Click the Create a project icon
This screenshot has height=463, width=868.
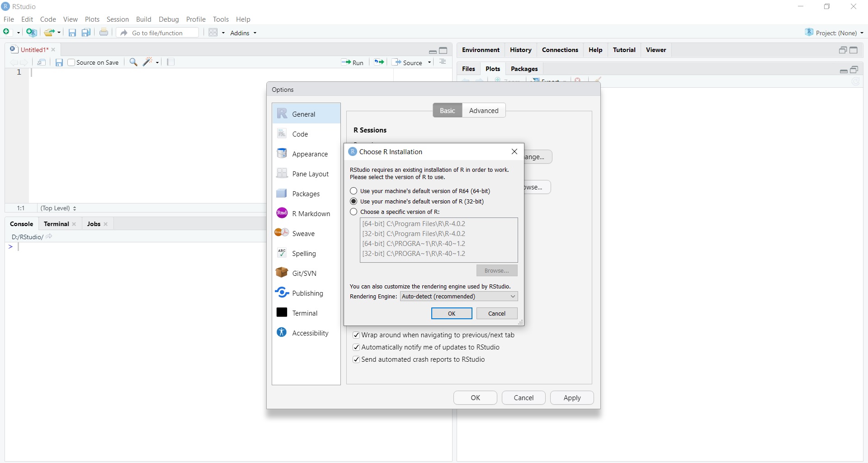[x=31, y=33]
